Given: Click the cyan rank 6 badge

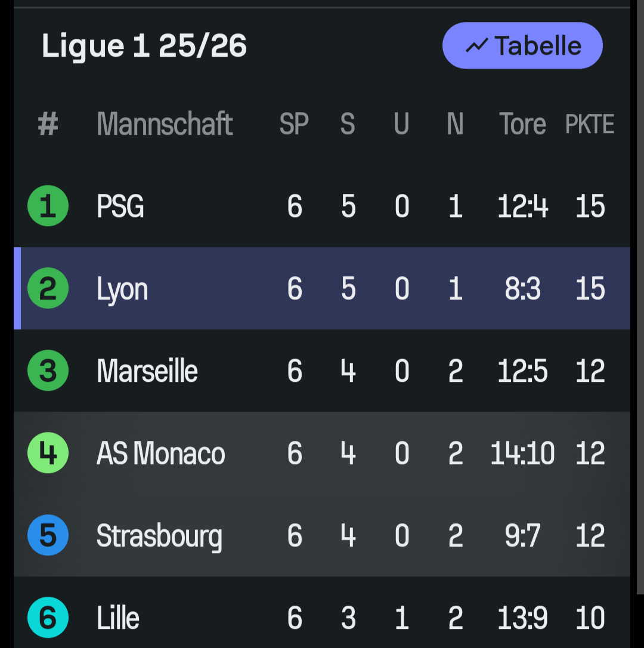Looking at the screenshot, I should (48, 618).
